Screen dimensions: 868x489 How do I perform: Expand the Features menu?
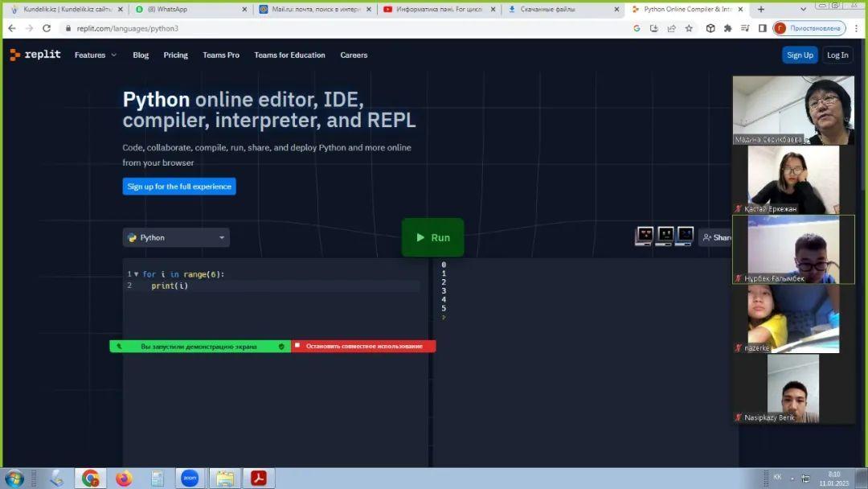95,55
